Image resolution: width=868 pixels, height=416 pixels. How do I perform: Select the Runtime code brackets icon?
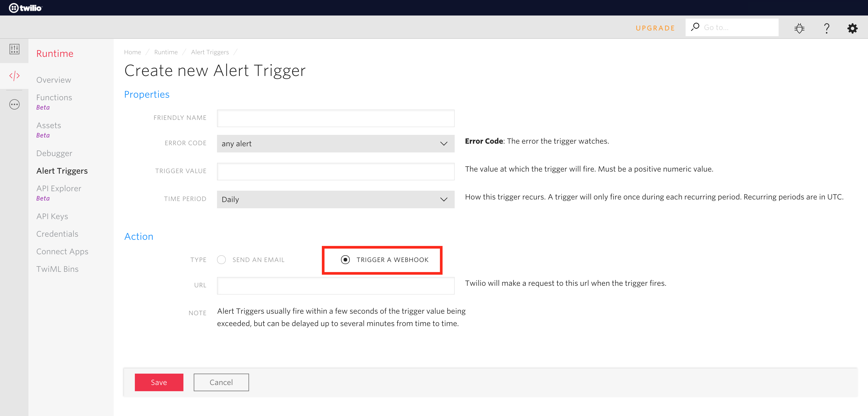coord(14,76)
